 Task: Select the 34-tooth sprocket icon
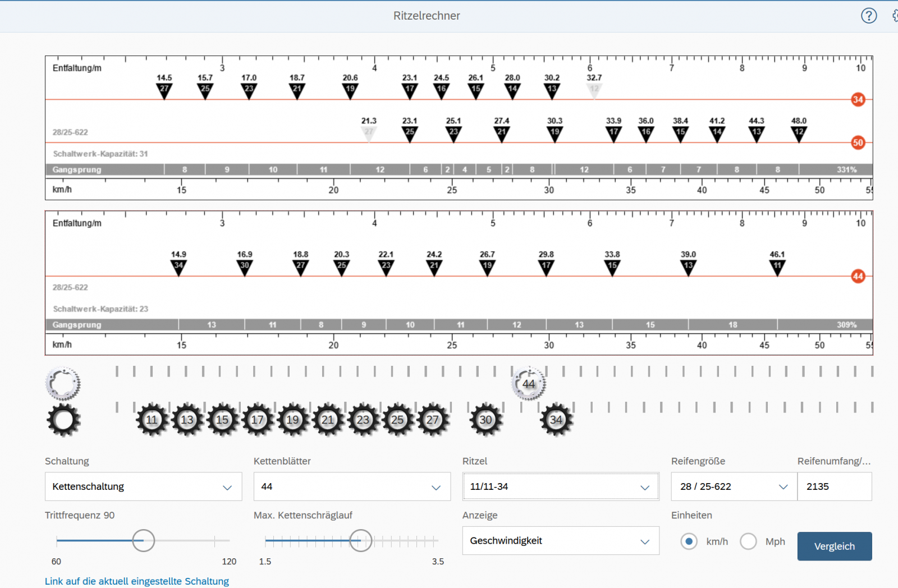[556, 420]
